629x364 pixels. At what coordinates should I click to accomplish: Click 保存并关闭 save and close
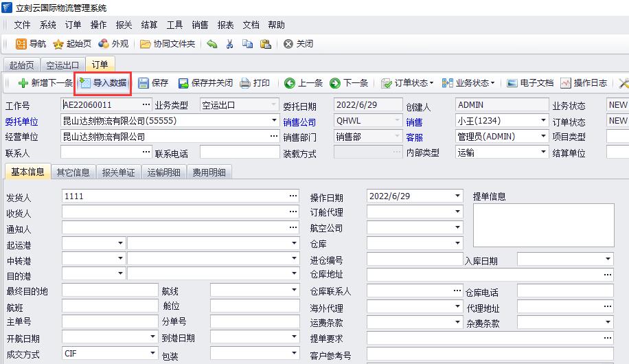(x=205, y=83)
